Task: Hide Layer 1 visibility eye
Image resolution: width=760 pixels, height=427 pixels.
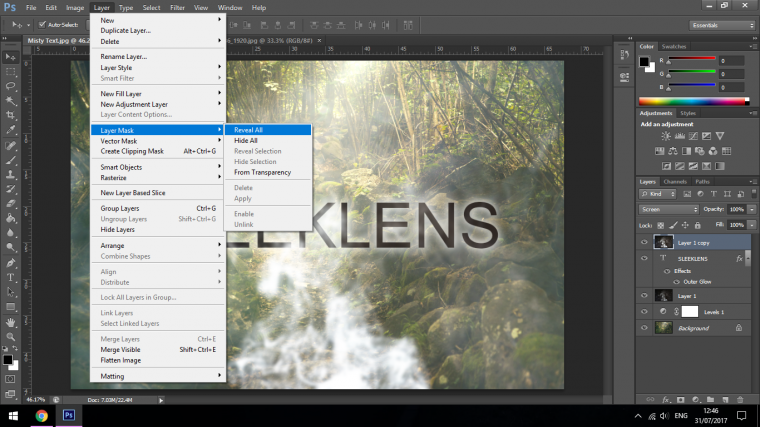Action: [x=644, y=295]
